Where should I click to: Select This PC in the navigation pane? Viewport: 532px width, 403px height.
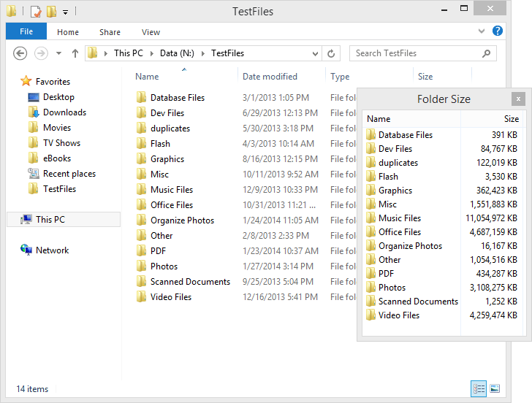[x=64, y=219]
